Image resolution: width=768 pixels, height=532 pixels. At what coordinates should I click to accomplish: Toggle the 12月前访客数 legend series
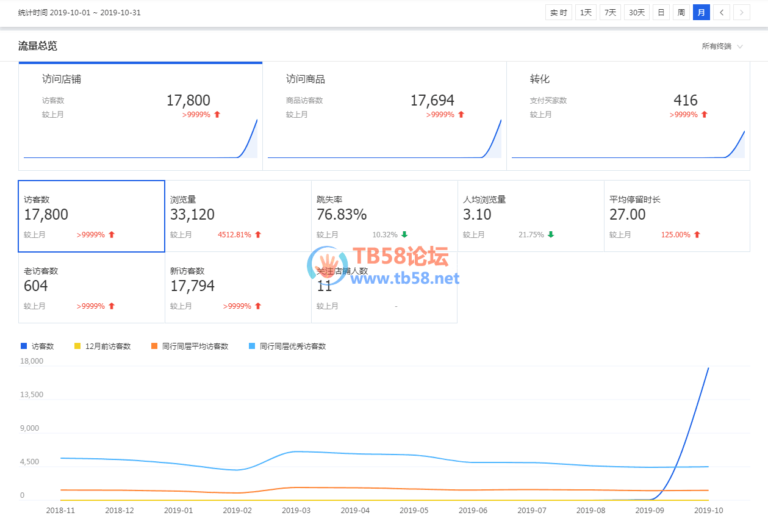click(102, 346)
